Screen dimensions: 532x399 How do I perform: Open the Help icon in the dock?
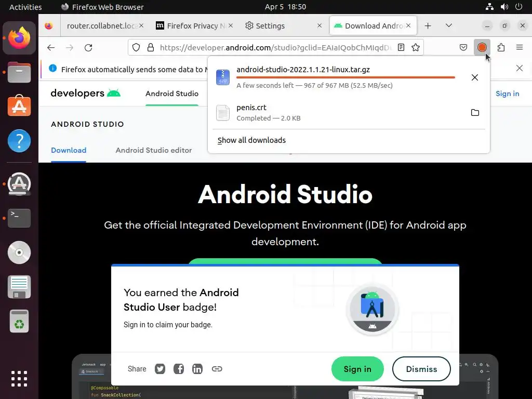click(x=19, y=141)
